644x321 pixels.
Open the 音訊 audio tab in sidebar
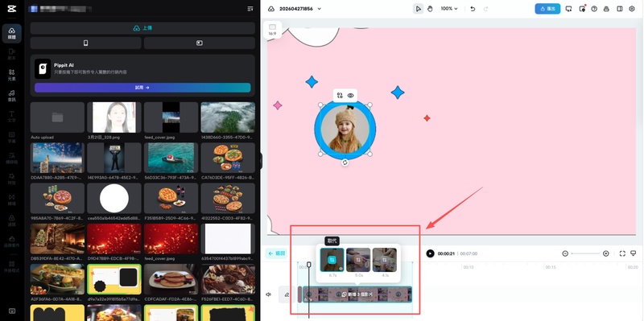[12, 96]
